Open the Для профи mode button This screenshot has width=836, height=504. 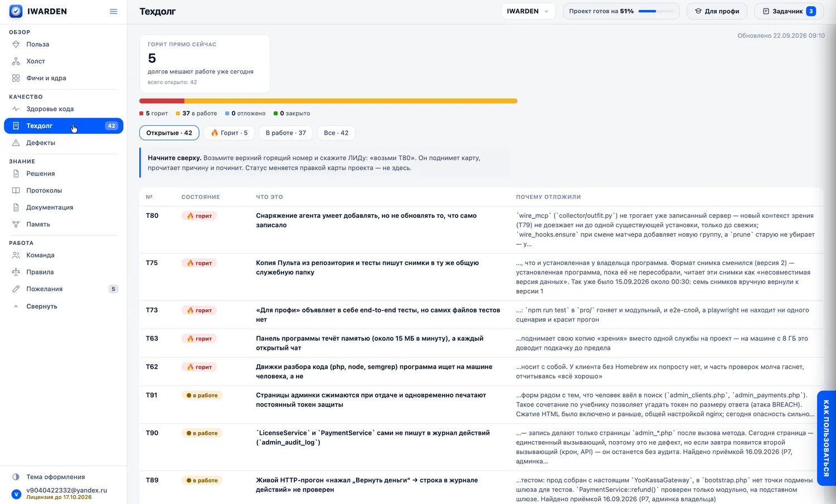point(717,11)
